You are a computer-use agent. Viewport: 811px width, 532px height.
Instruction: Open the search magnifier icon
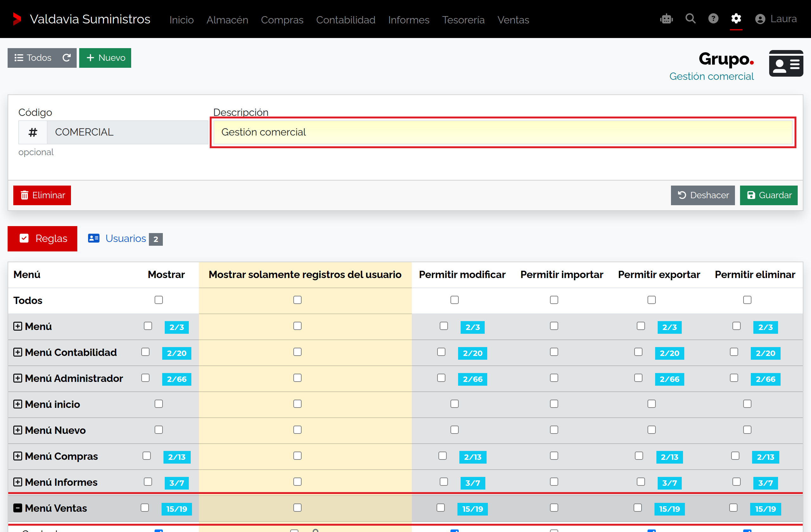pos(690,18)
